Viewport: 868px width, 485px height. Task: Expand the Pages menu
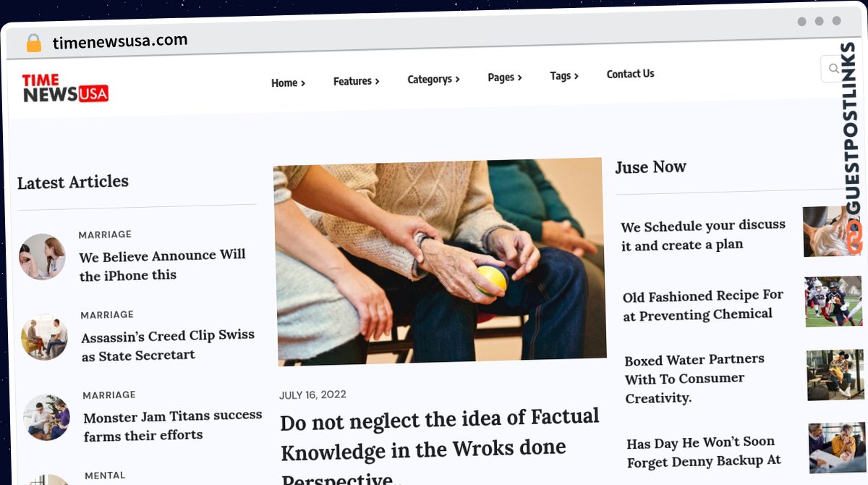click(505, 77)
